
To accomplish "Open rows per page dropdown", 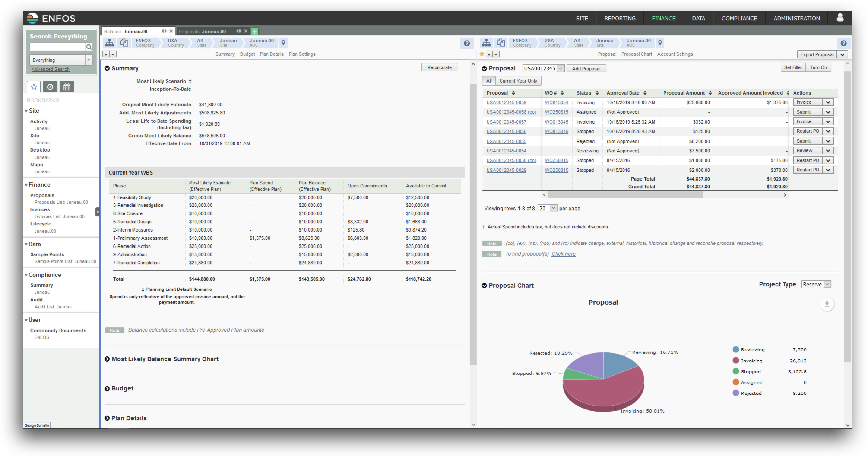I will (x=547, y=208).
